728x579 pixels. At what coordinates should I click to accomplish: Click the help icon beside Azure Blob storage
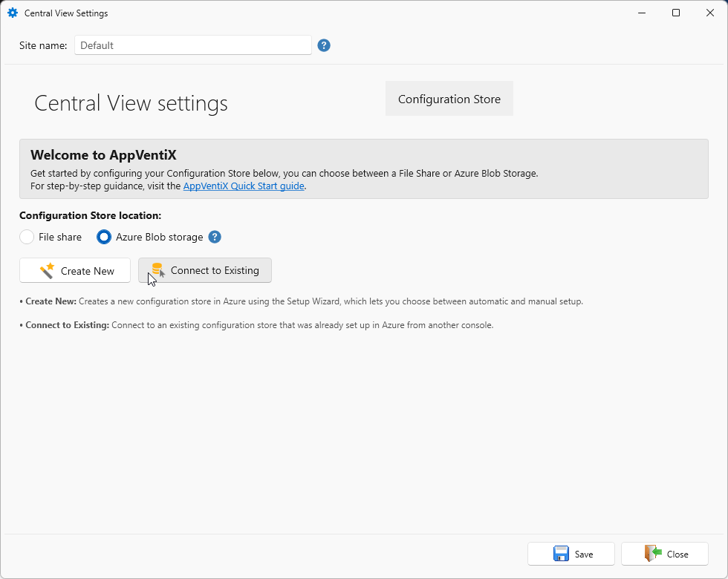(215, 237)
